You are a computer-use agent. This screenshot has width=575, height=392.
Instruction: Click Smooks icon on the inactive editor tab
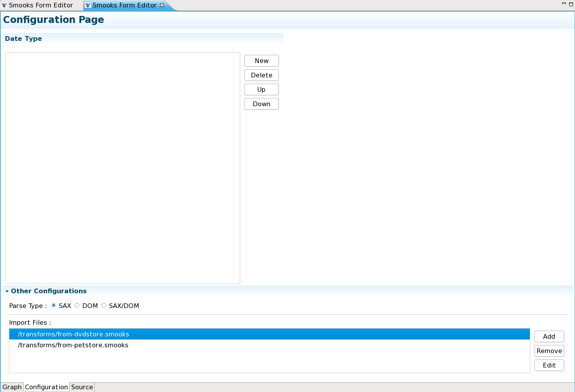coord(4,5)
